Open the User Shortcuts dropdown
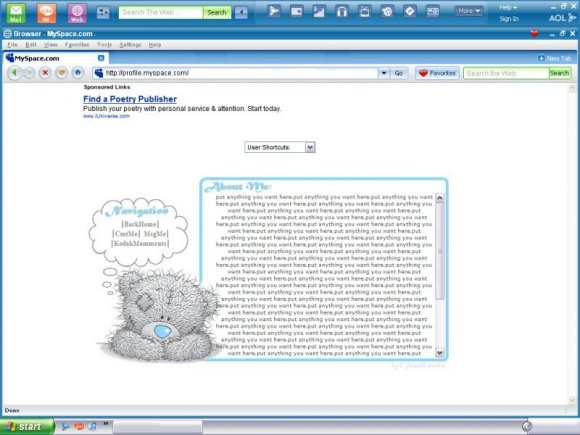The image size is (580, 435). pyautogui.click(x=280, y=147)
